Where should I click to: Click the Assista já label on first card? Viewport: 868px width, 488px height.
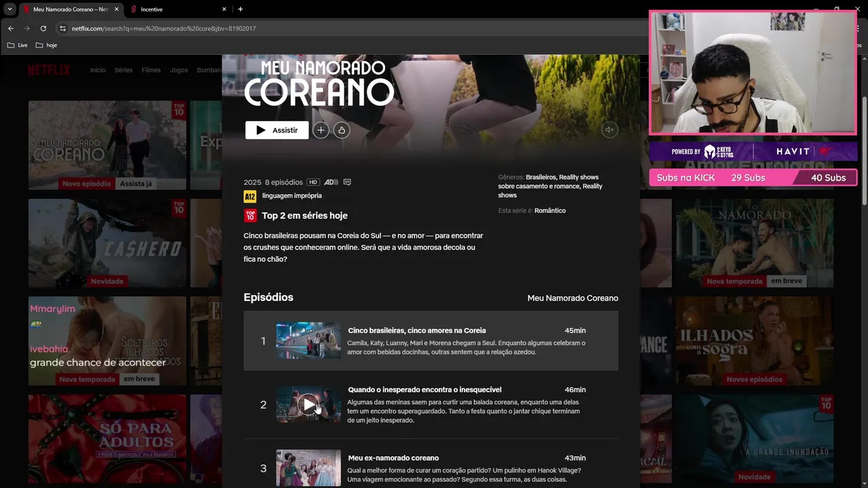point(136,184)
